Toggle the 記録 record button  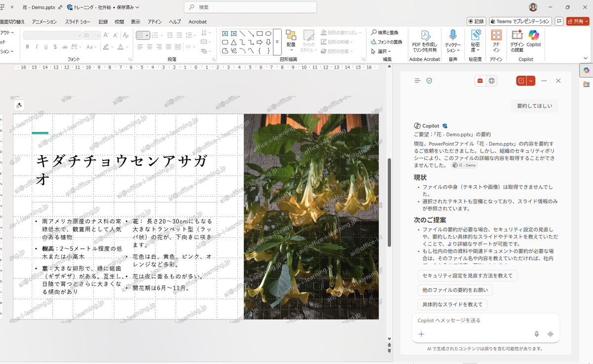(x=476, y=21)
